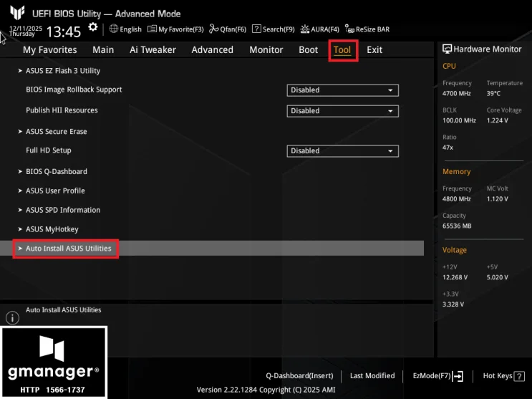Screen dimensions: 532x399
Task: Open My Favorite(F3) list icon
Action: coord(152,29)
